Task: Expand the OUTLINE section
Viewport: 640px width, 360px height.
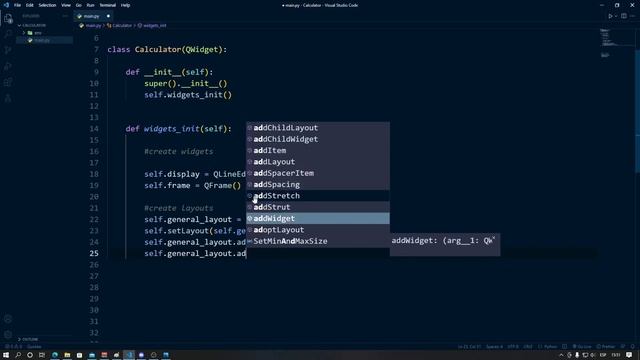Action: pos(29,339)
